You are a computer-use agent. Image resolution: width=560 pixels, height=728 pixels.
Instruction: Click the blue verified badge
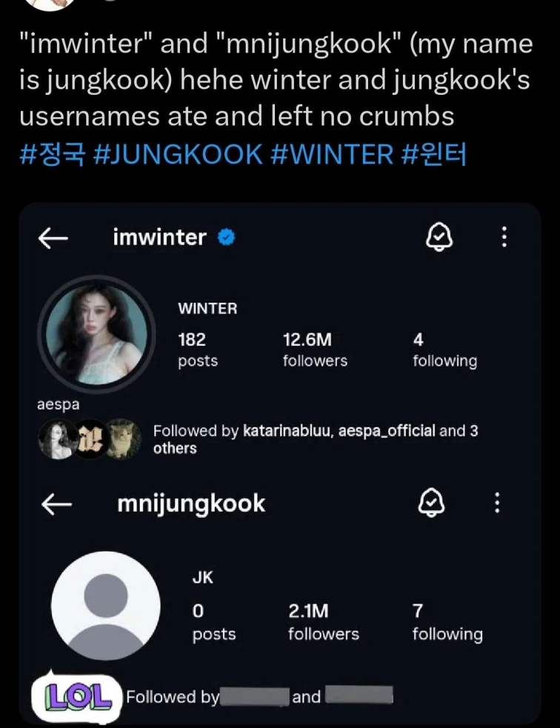tap(227, 238)
